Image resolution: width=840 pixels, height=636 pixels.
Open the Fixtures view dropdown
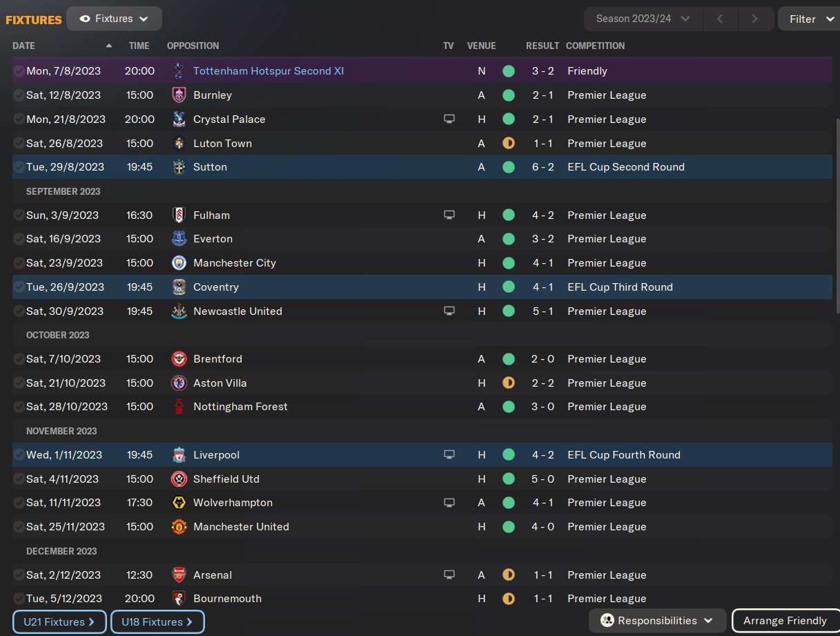[x=115, y=19]
